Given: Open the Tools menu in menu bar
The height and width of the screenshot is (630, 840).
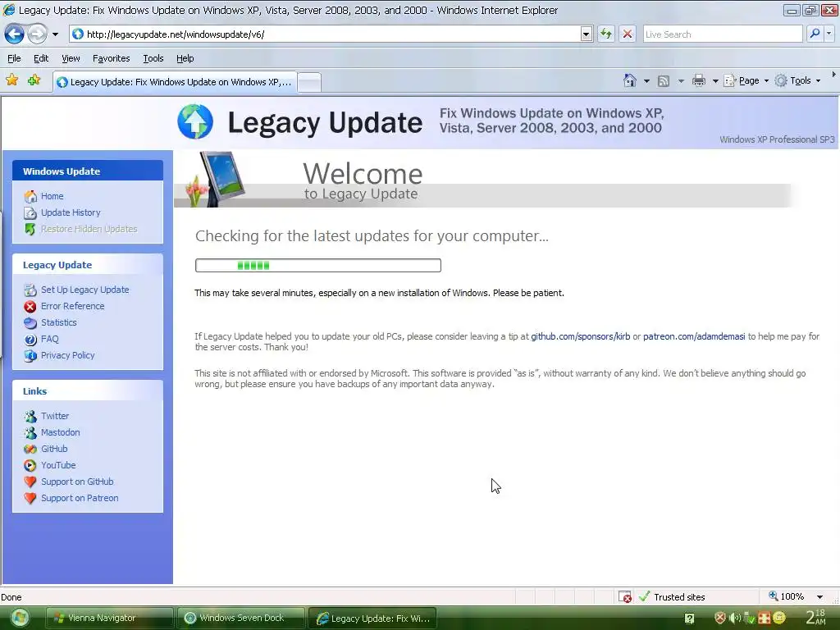Looking at the screenshot, I should tap(153, 58).
